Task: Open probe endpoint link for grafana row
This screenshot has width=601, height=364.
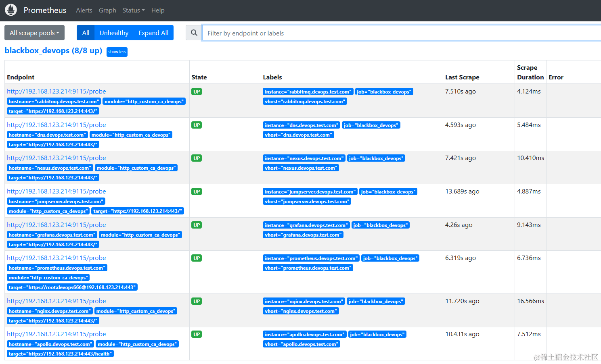Action: pyautogui.click(x=57, y=225)
